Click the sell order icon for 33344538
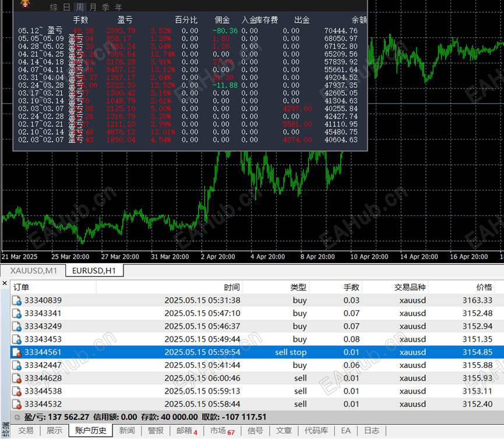 tap(16, 391)
